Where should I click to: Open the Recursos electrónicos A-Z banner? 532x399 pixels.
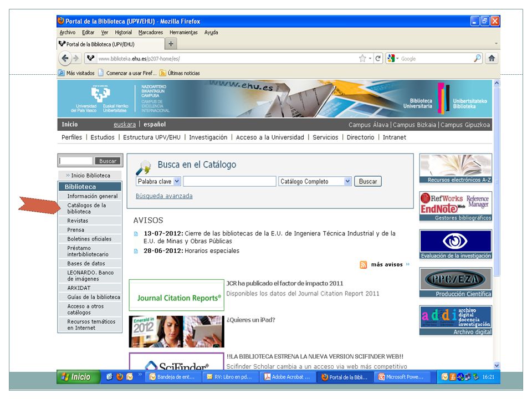coord(456,168)
